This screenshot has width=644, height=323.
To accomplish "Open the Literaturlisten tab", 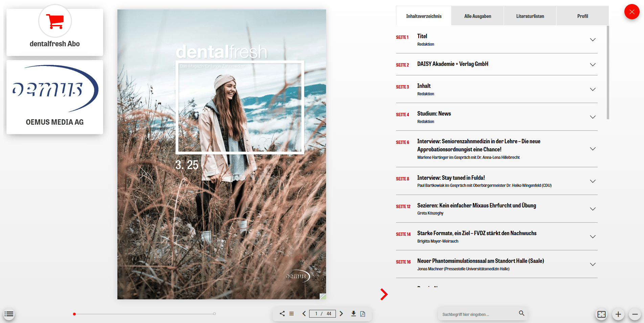I will tap(530, 16).
